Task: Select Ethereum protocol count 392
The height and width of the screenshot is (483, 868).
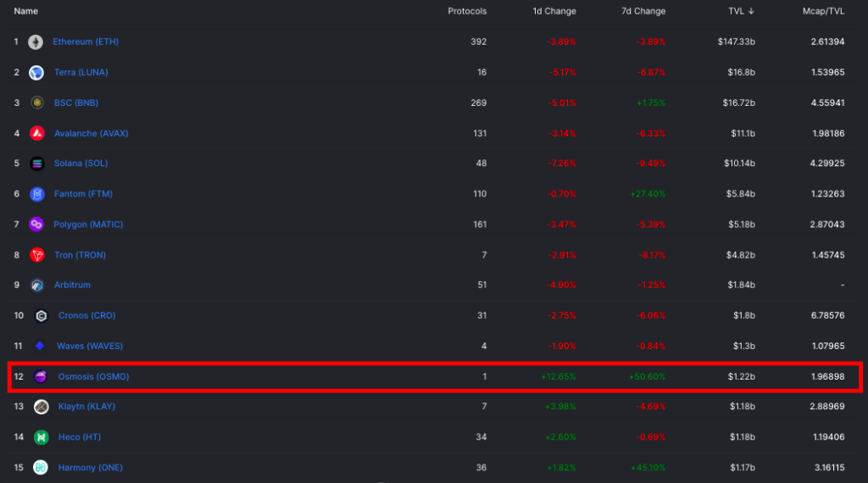Action: (478, 42)
